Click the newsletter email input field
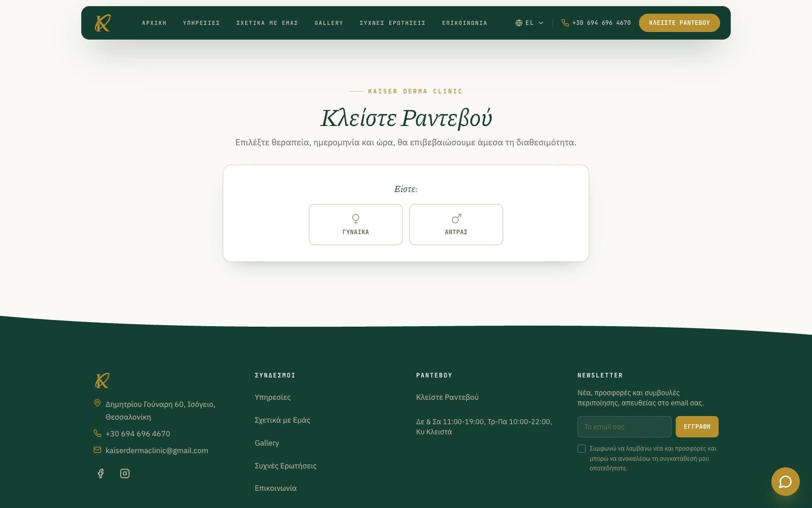Viewport: 812px width, 508px height. coord(624,427)
